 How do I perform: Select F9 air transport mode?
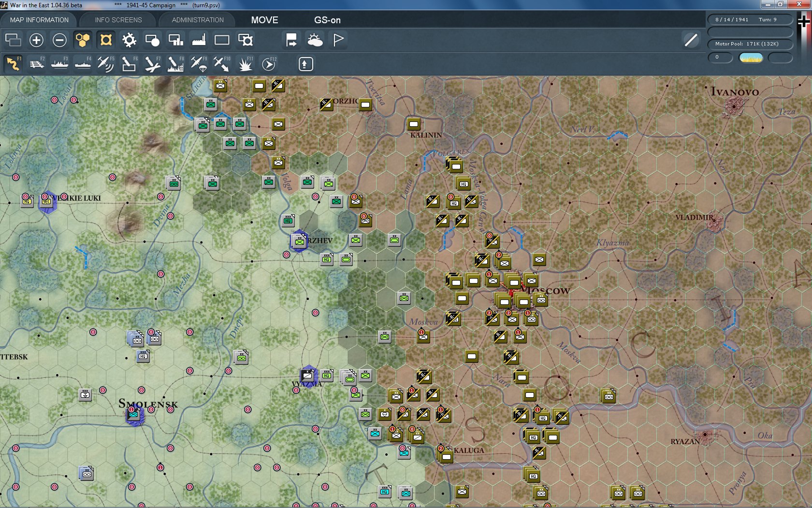[x=199, y=64]
